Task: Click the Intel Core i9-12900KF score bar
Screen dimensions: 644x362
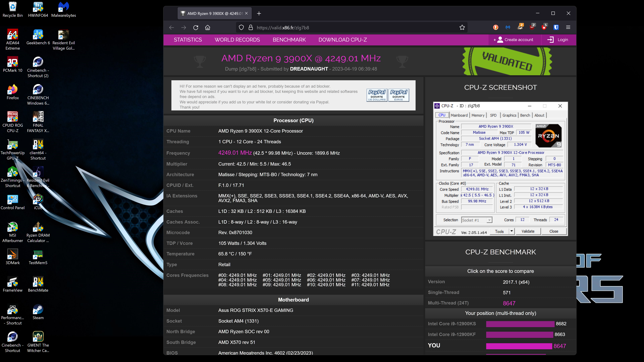Action: (520, 335)
